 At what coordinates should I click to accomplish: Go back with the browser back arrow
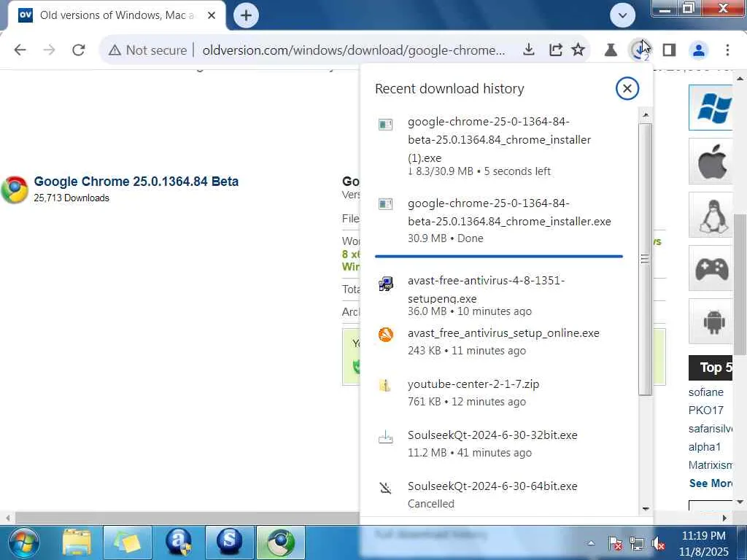tap(20, 50)
